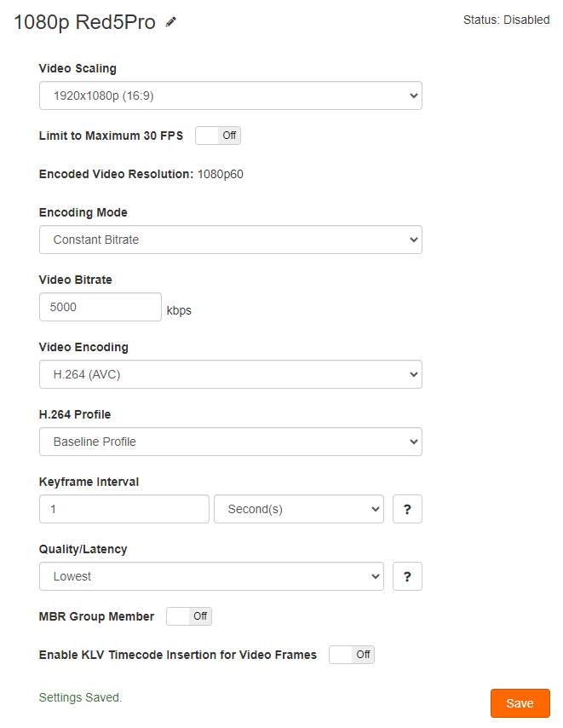Screen dimensions: 563x728
Task: Expand the Encoding Mode dropdown
Action: [231, 240]
